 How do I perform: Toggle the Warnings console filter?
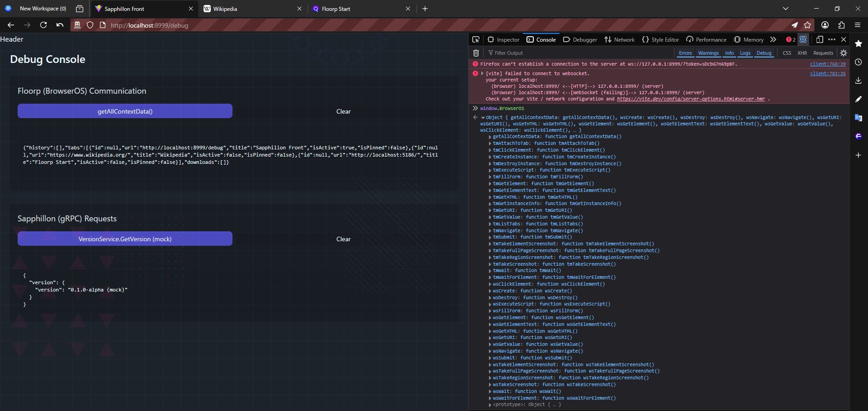tap(708, 53)
